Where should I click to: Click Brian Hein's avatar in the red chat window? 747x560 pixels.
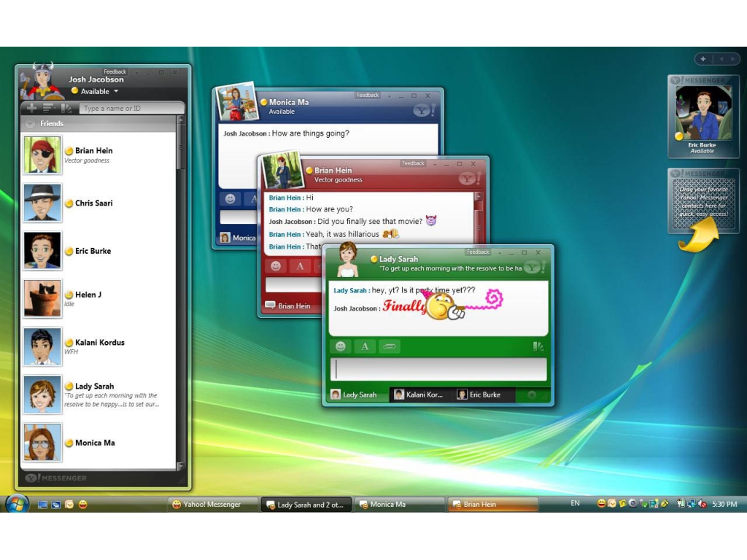click(x=283, y=170)
